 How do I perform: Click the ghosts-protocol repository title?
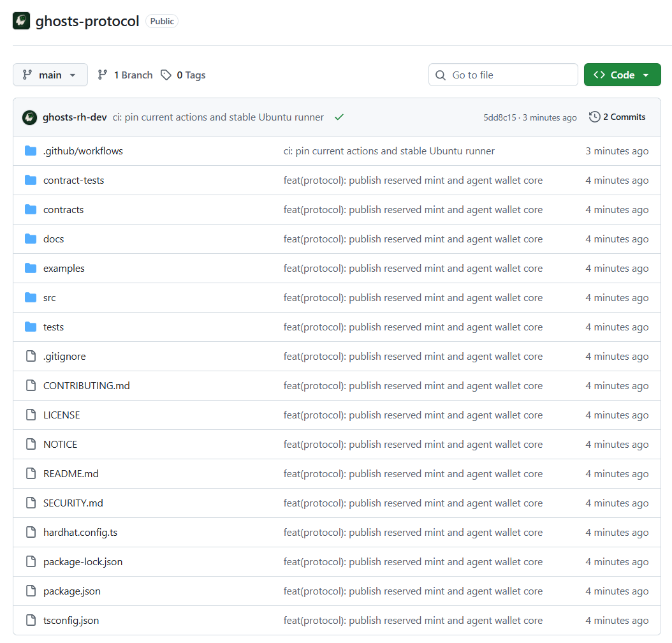click(x=87, y=21)
